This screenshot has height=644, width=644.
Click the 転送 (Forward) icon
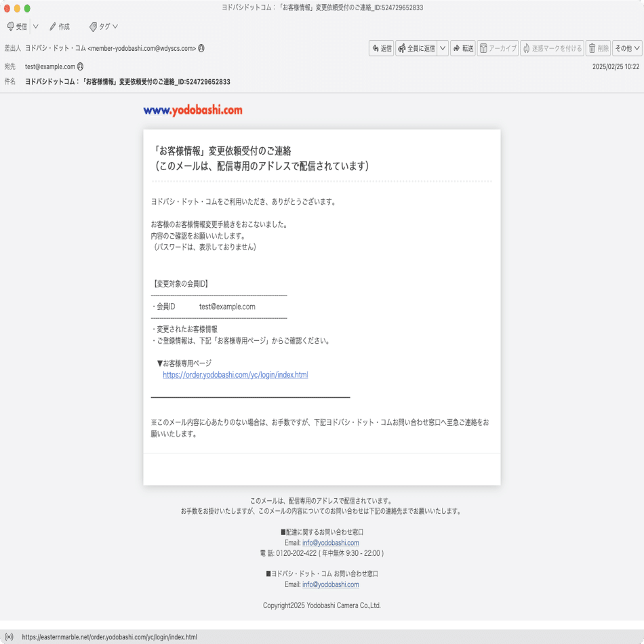[x=462, y=48]
